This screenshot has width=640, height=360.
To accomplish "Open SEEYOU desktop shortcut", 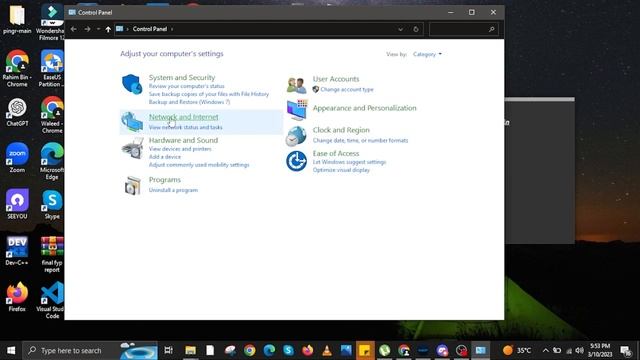I will click(17, 204).
